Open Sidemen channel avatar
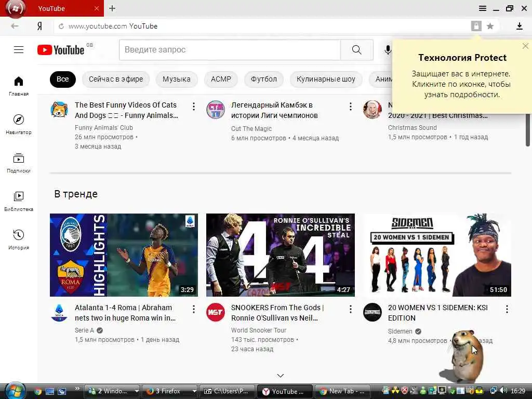This screenshot has height=399, width=532. [x=372, y=312]
